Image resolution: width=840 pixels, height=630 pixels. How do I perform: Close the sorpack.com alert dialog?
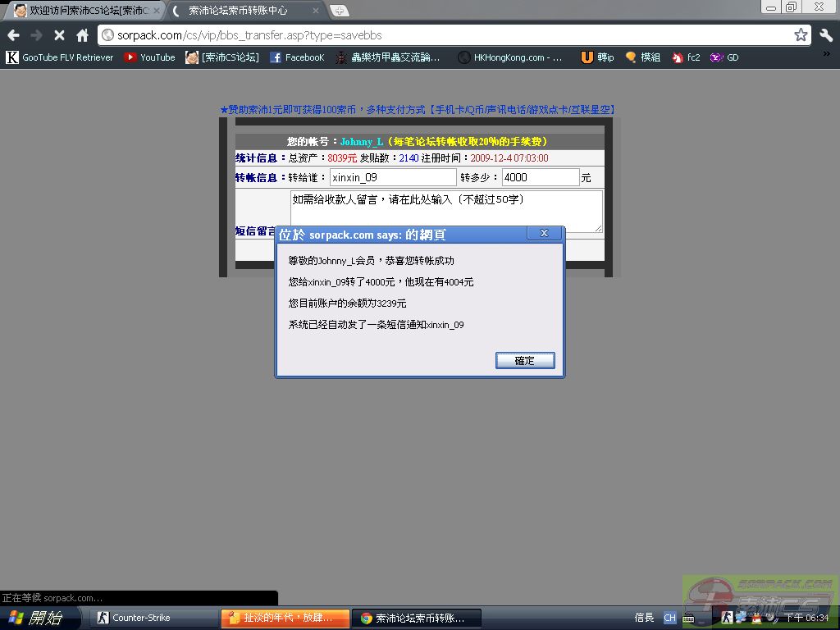(x=544, y=234)
